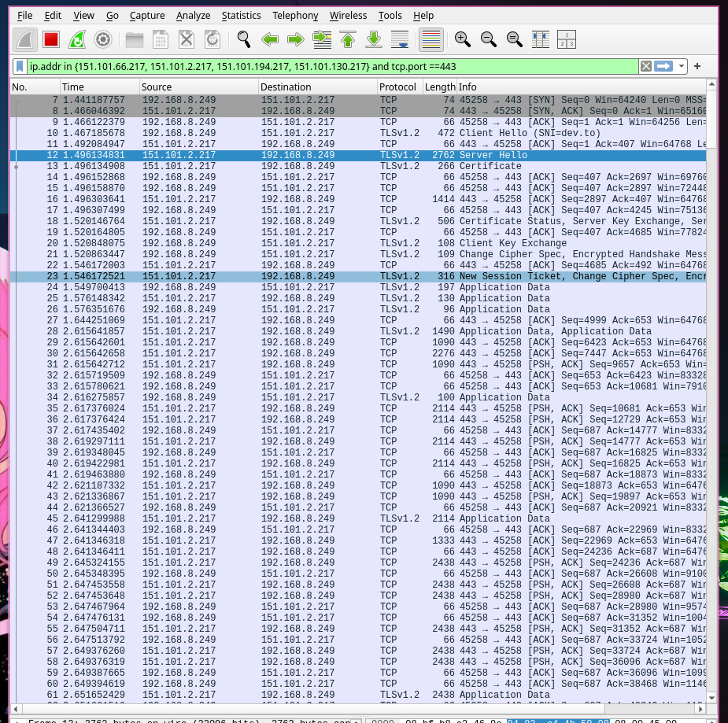Open the View menu
This screenshot has width=728, height=723.
point(83,15)
